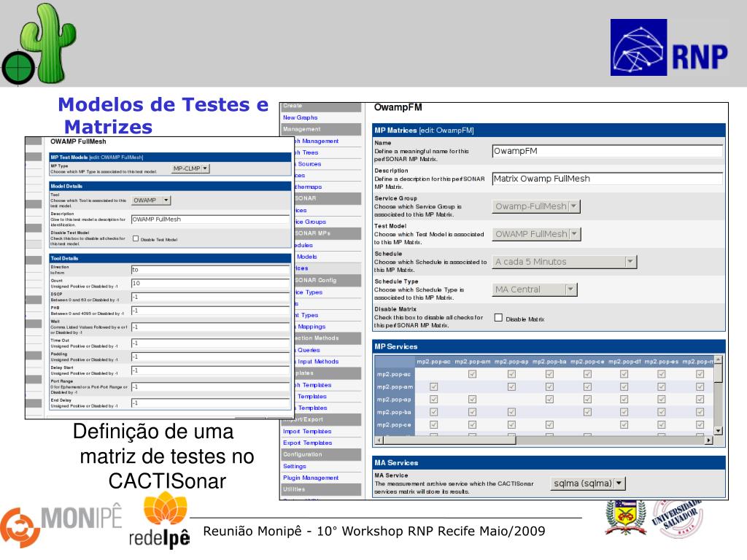This screenshot has height=560, width=747.
Task: Toggle the mp2.pop-ba row, mp2.pop-ap column checkbox
Action: (511, 412)
